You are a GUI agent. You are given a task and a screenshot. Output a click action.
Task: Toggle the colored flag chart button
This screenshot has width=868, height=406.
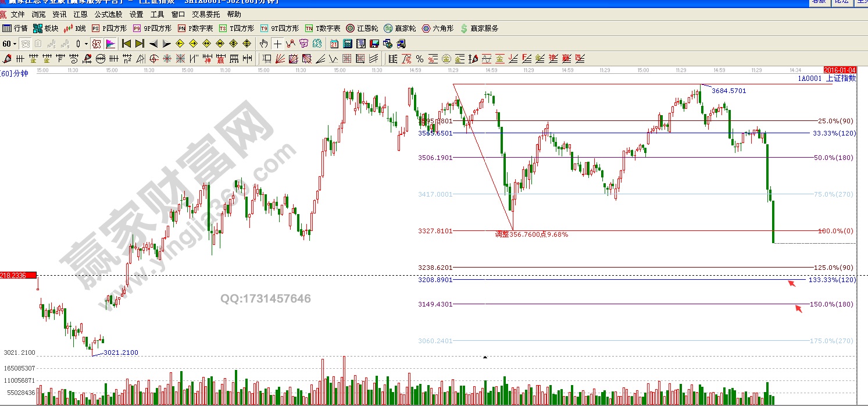click(x=110, y=44)
